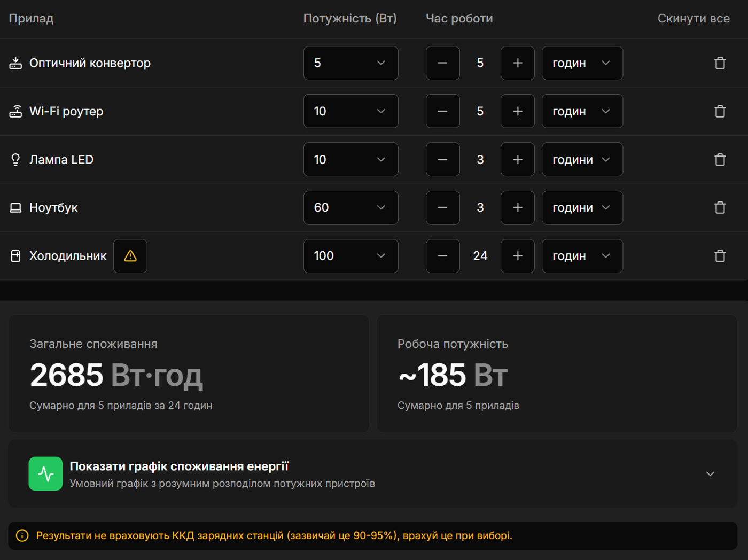Delete the Лампа LED entry
Viewport: 748px width, 560px height.
click(720, 160)
